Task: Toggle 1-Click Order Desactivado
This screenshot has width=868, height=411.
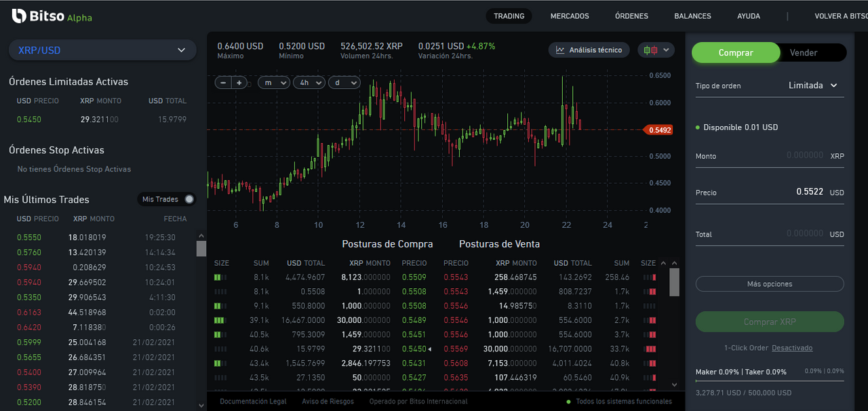Action: [792, 348]
